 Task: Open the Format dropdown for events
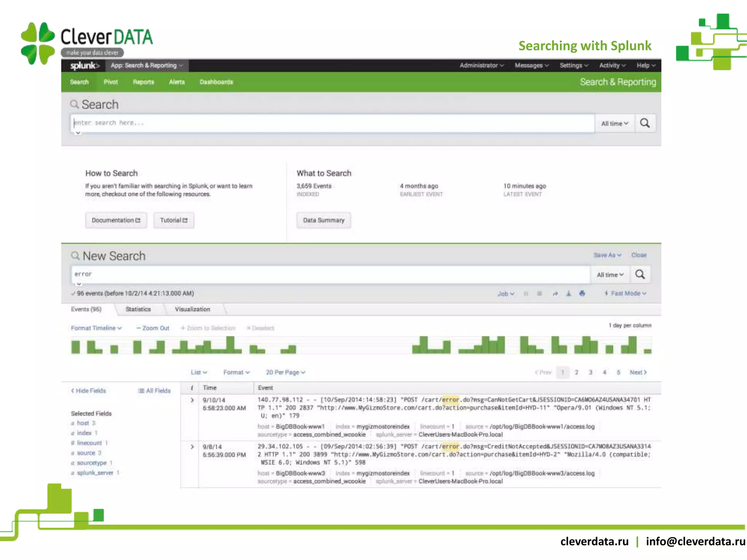pos(236,372)
